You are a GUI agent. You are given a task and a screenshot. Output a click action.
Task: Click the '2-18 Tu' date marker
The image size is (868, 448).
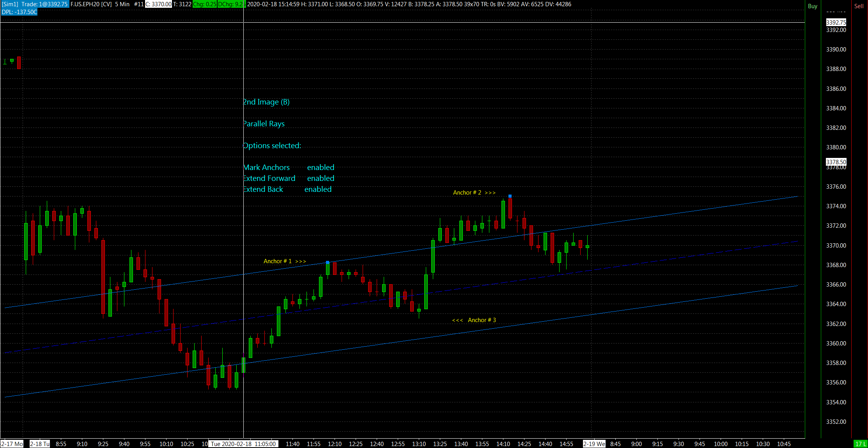[40, 444]
